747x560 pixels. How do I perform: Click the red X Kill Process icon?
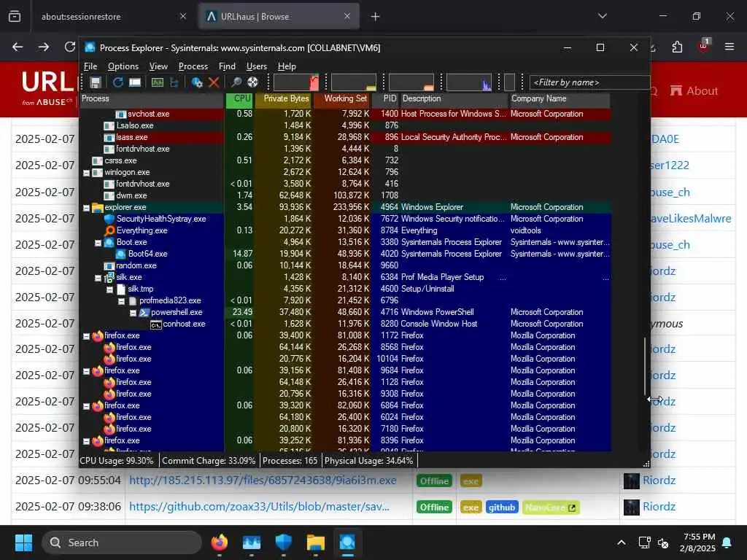coord(214,82)
